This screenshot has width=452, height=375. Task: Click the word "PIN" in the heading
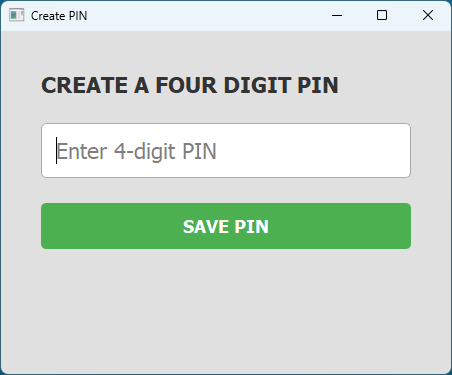318,85
